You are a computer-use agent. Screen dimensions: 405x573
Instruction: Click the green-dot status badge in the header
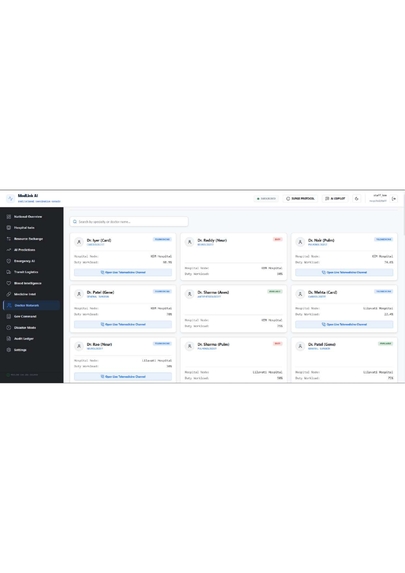(x=266, y=198)
